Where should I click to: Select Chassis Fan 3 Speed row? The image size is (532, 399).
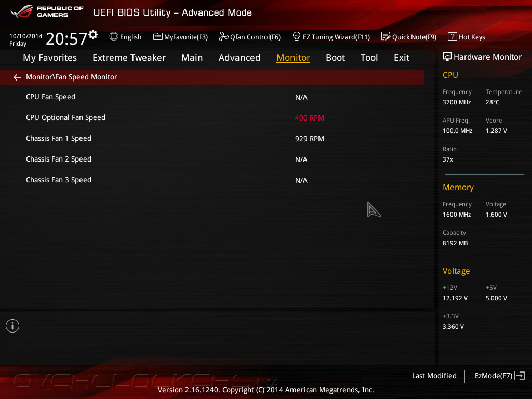(212, 180)
